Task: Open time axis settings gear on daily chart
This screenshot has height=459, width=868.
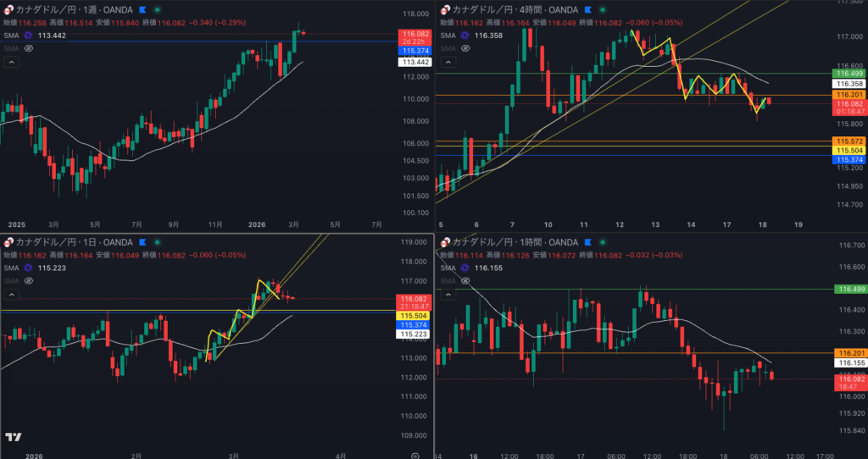Action: pyautogui.click(x=415, y=455)
